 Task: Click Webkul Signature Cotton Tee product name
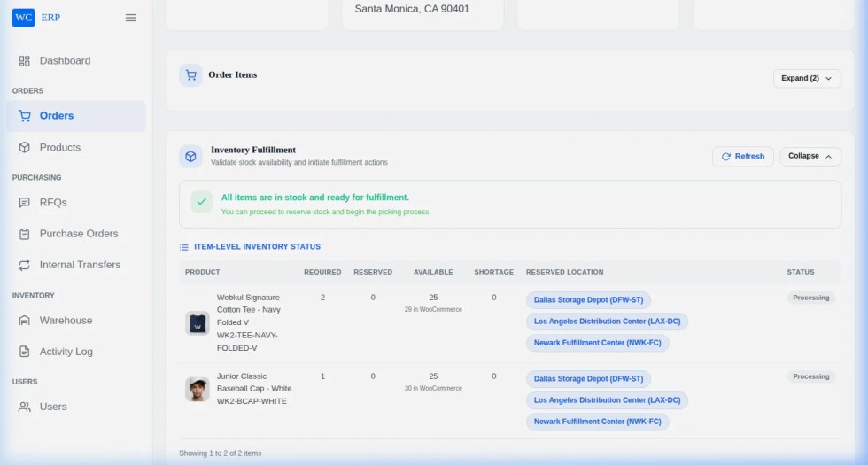pyautogui.click(x=249, y=310)
